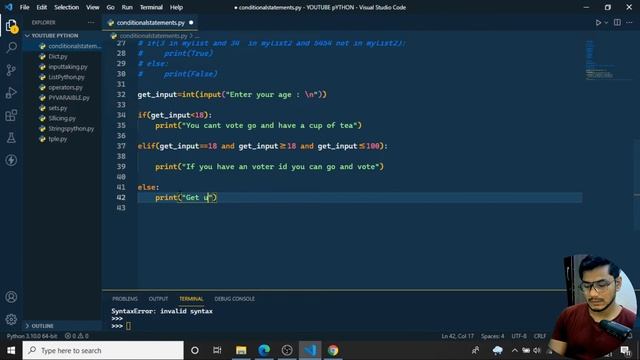Open Stringspython.py in the explorer

[x=71, y=129]
